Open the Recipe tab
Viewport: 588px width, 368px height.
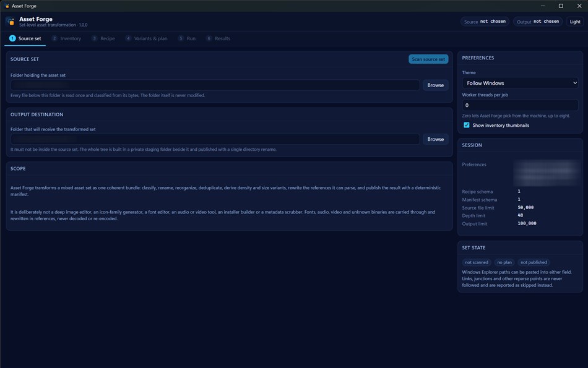(x=103, y=38)
